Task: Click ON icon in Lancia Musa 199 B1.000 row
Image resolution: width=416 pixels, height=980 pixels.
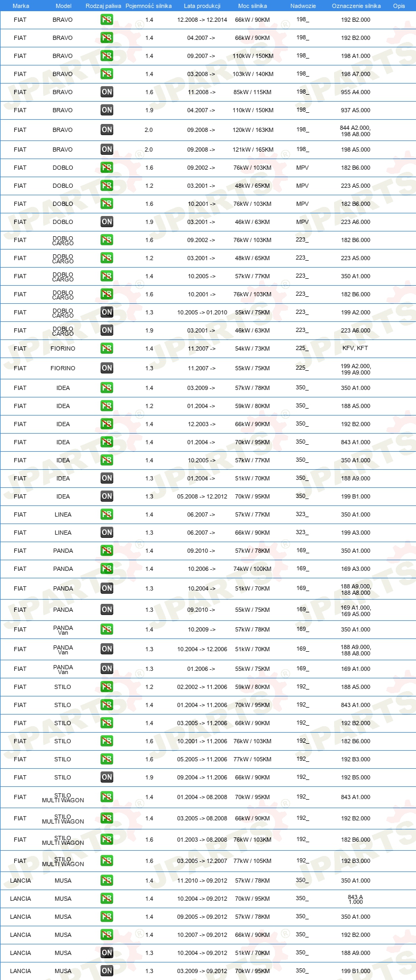Action: (x=107, y=971)
